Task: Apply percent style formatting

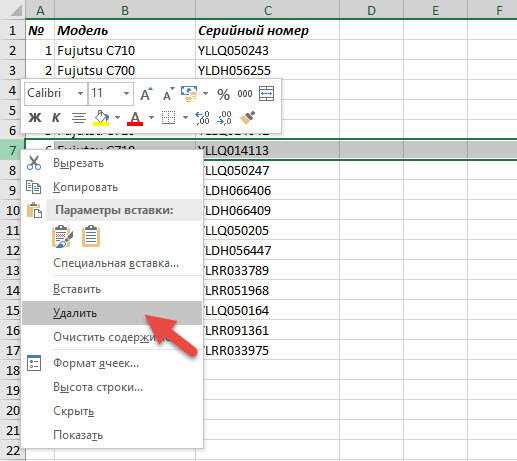Action: click(x=223, y=94)
